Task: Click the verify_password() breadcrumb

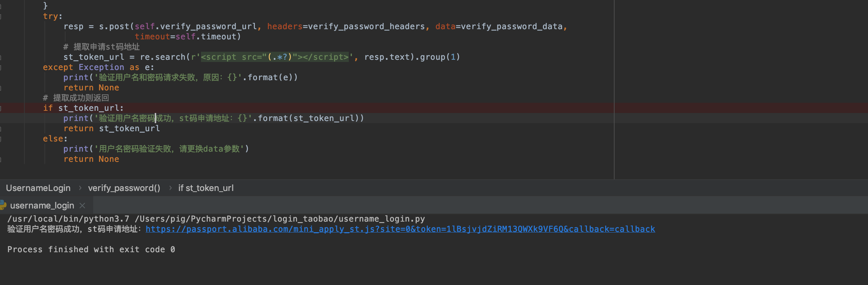Action: point(124,188)
